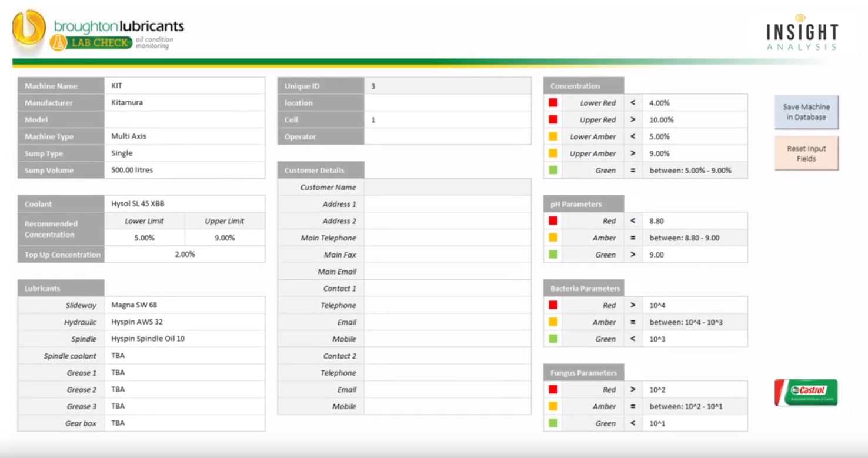Edit the Grease 3 TBA field
Image resolution: width=868 pixels, height=458 pixels.
pyautogui.click(x=185, y=406)
